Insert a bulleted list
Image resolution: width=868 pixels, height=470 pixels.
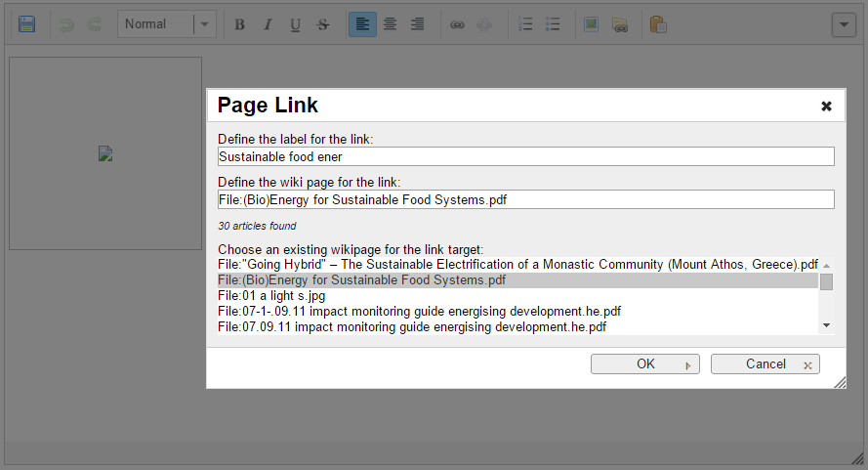click(553, 24)
